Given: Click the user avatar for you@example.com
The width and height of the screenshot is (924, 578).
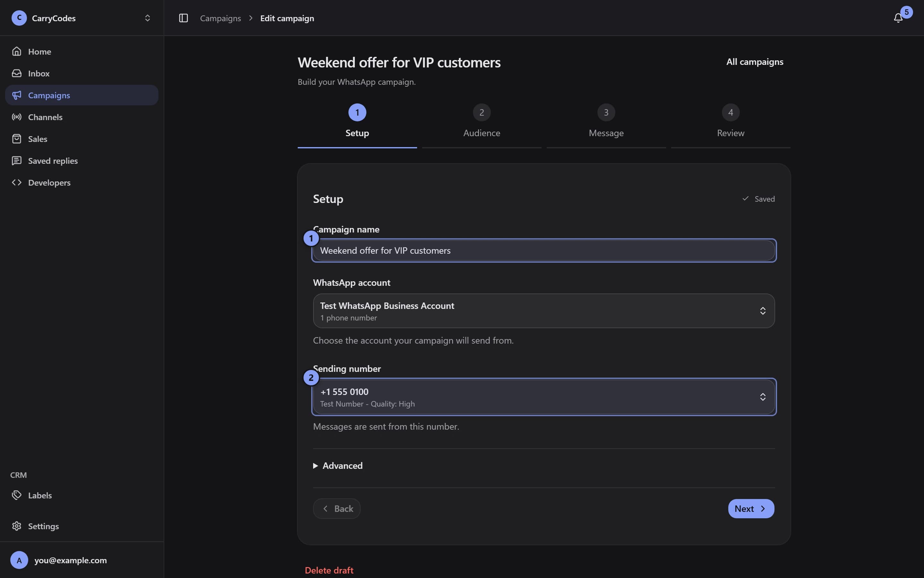Looking at the screenshot, I should click(19, 560).
